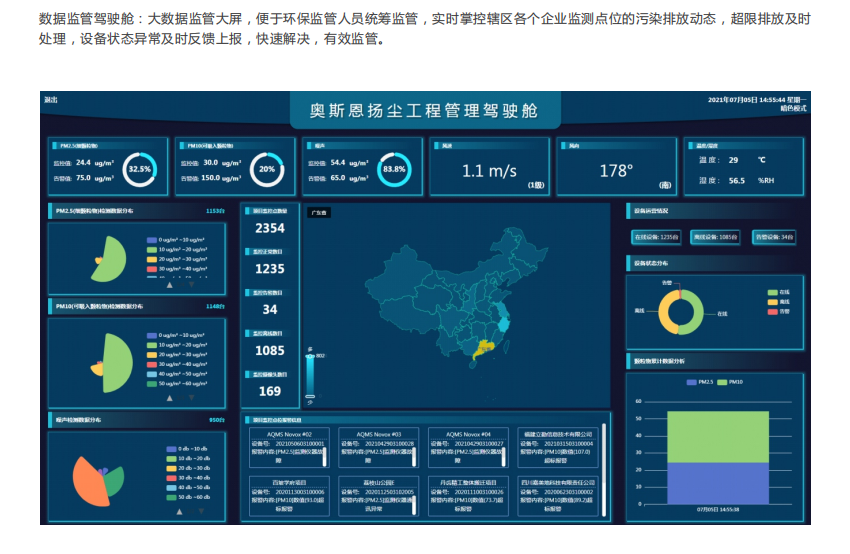Open alarm card for device 2021031503100004
The height and width of the screenshot is (554, 850).
(x=558, y=447)
